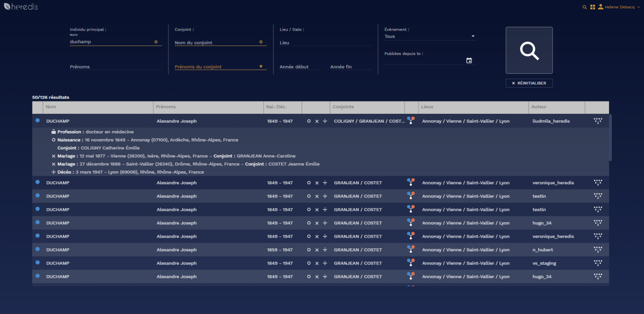Image resolution: width=644 pixels, height=314 pixels.
Task: Open the gear options in Nom du conjoint field
Action: [x=261, y=42]
